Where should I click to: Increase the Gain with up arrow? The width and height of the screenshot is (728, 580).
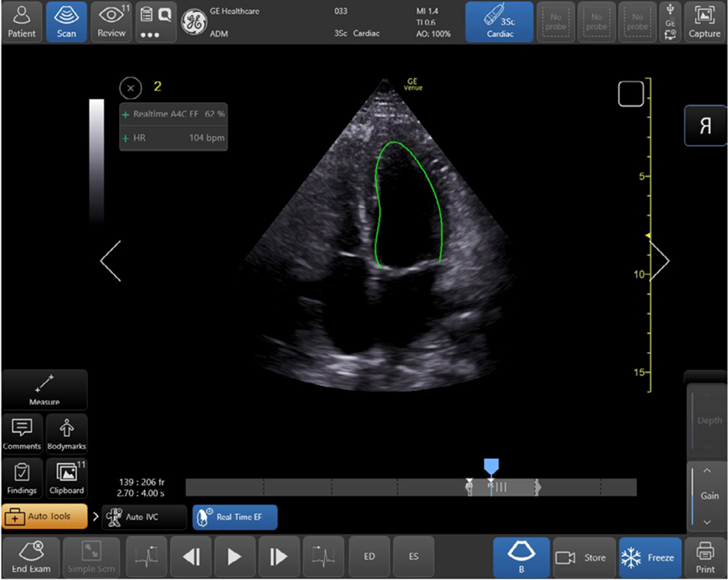[707, 472]
